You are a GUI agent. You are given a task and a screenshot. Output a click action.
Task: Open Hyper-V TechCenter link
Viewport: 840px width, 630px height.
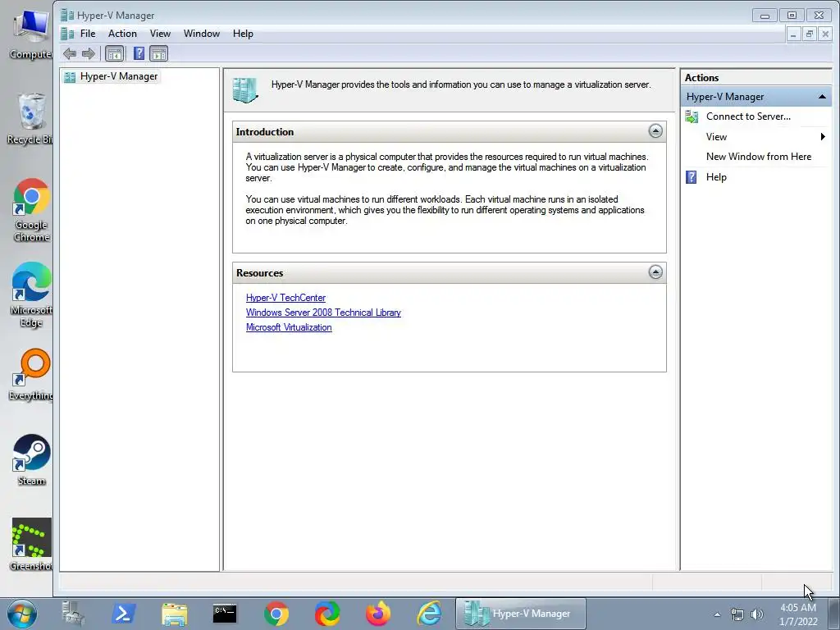[x=285, y=298]
